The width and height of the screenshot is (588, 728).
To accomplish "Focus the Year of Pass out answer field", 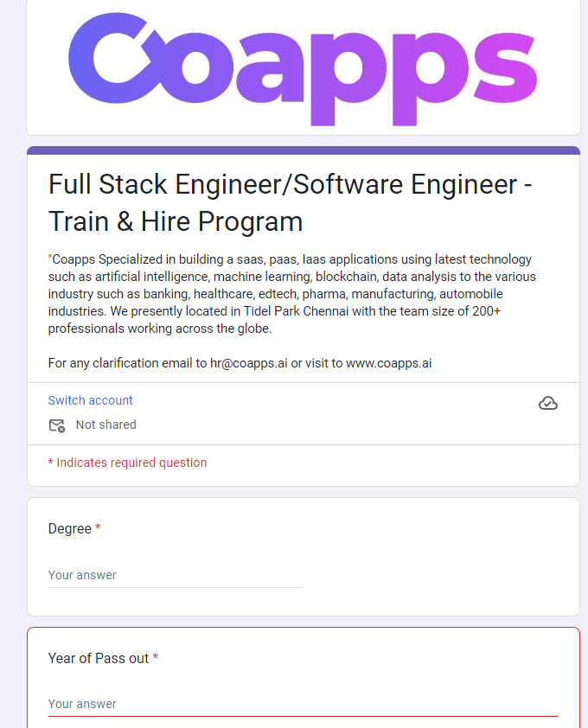I will (x=304, y=705).
